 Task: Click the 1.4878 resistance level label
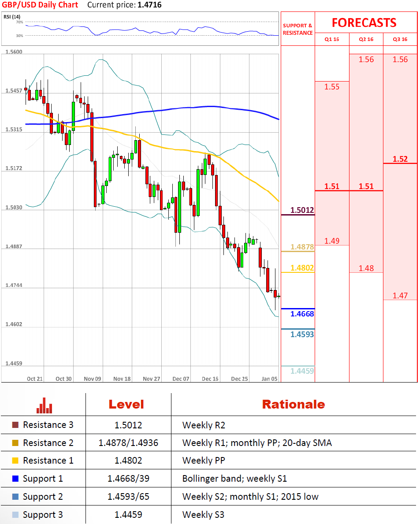(x=302, y=247)
